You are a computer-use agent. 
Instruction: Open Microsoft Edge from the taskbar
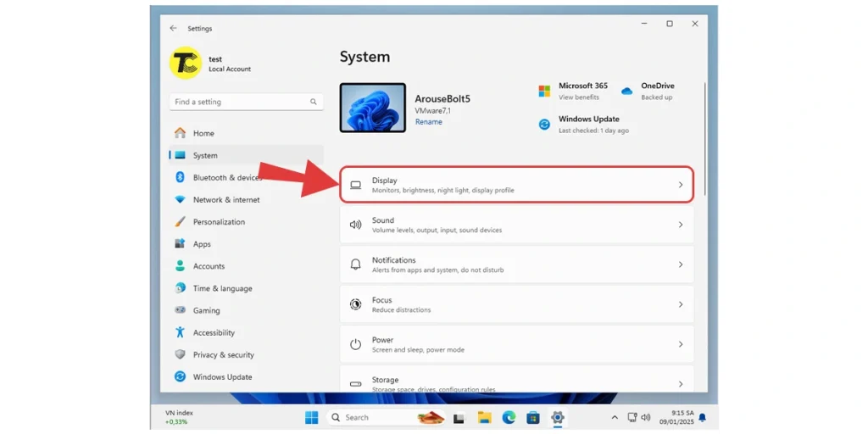pyautogui.click(x=509, y=417)
